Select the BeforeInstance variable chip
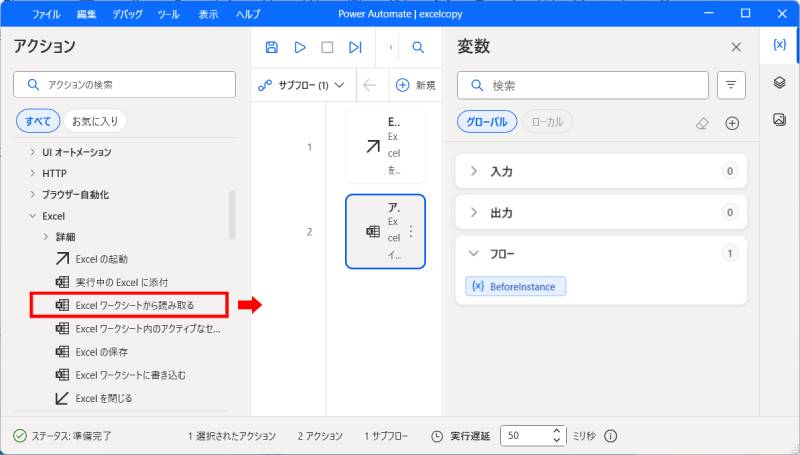Viewport: 800px width, 455px height. point(515,286)
